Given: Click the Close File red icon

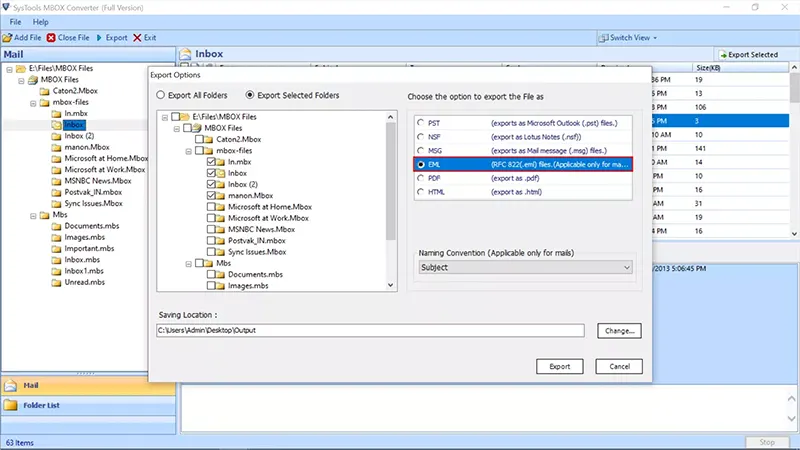Looking at the screenshot, I should (51, 38).
